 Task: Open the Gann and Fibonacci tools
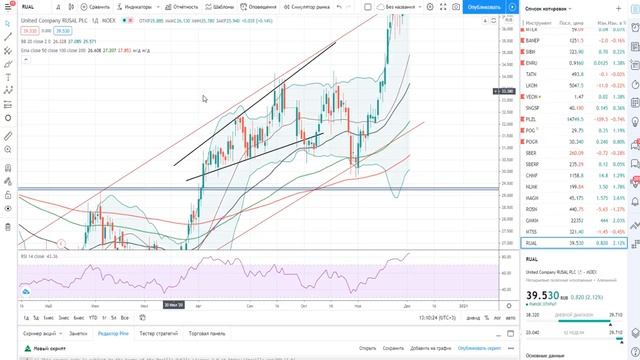[x=8, y=51]
